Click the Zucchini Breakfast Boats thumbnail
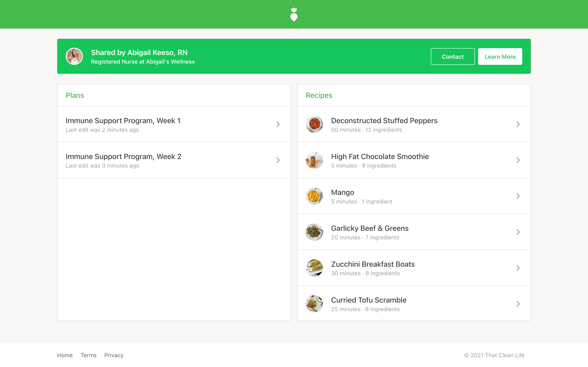588x367 pixels. tap(314, 268)
